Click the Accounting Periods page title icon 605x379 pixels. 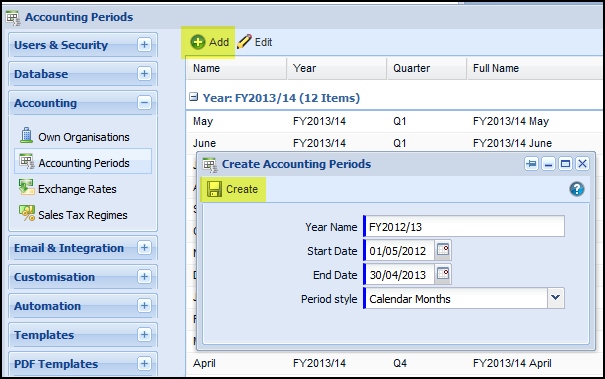(x=13, y=18)
